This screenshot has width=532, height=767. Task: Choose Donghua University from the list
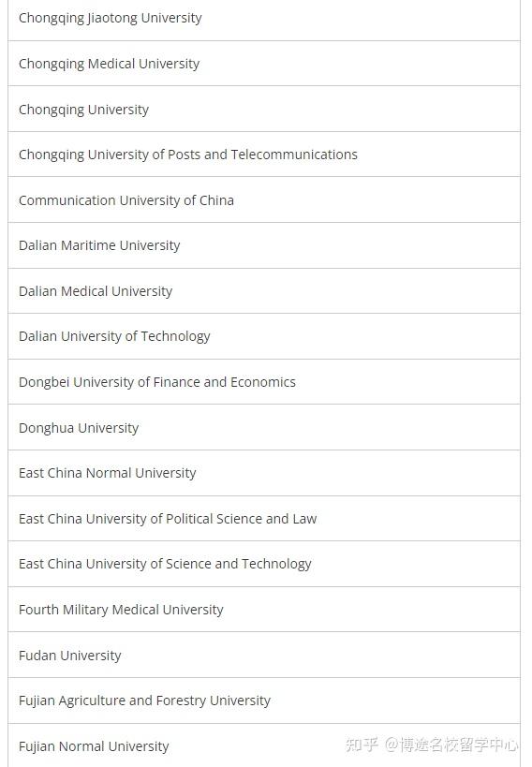point(264,428)
